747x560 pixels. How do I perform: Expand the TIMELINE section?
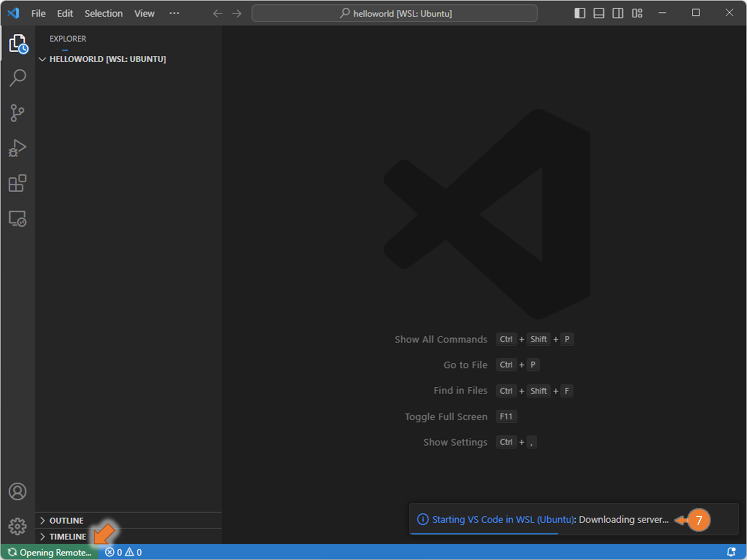coord(128,537)
